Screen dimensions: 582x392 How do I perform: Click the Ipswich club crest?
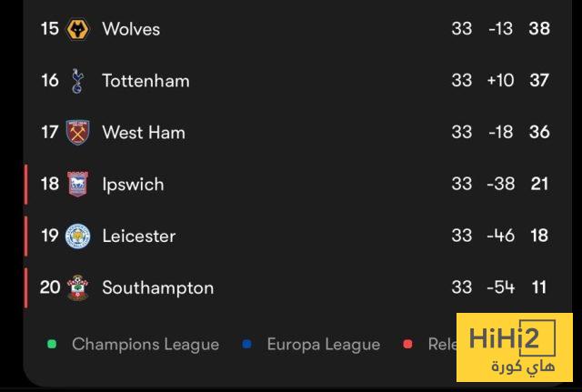(x=78, y=185)
